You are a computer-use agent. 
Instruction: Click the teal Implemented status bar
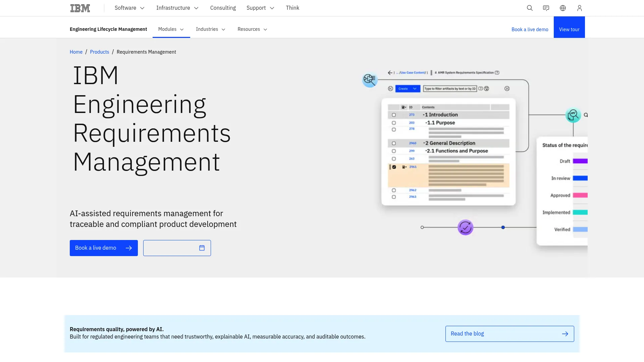point(580,213)
